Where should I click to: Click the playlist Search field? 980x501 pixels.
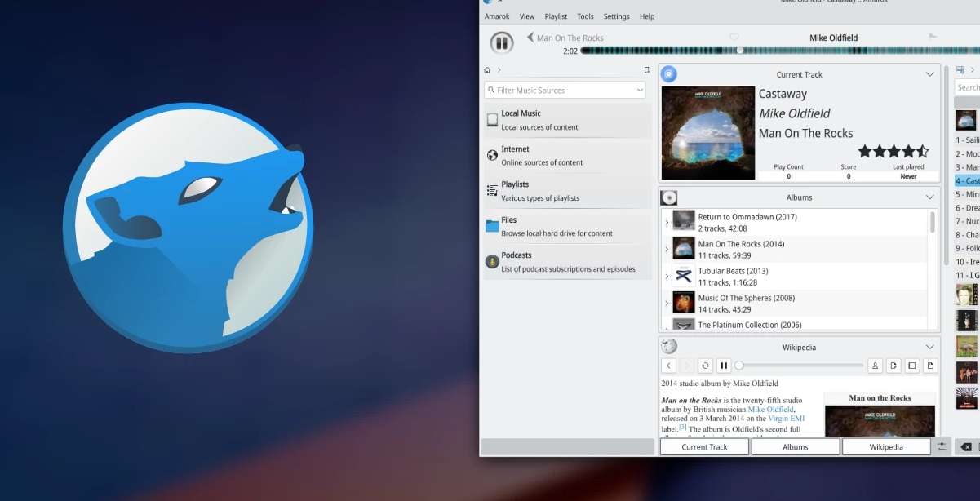[x=968, y=87]
